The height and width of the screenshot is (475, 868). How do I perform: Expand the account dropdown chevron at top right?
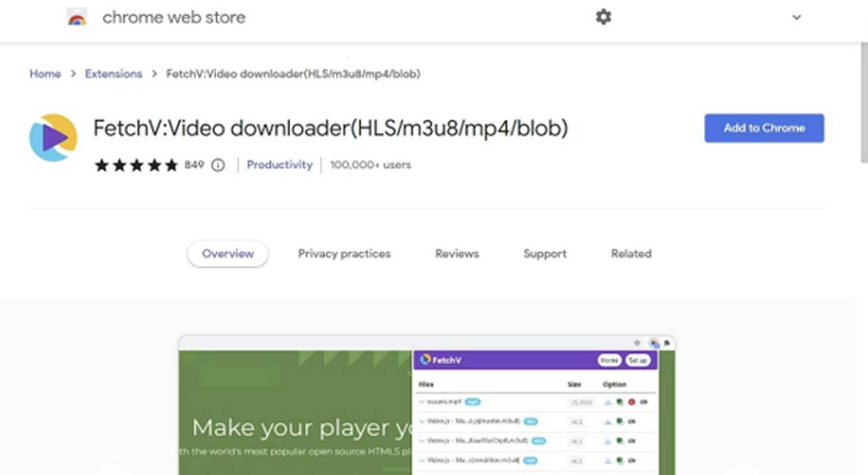[x=797, y=18]
